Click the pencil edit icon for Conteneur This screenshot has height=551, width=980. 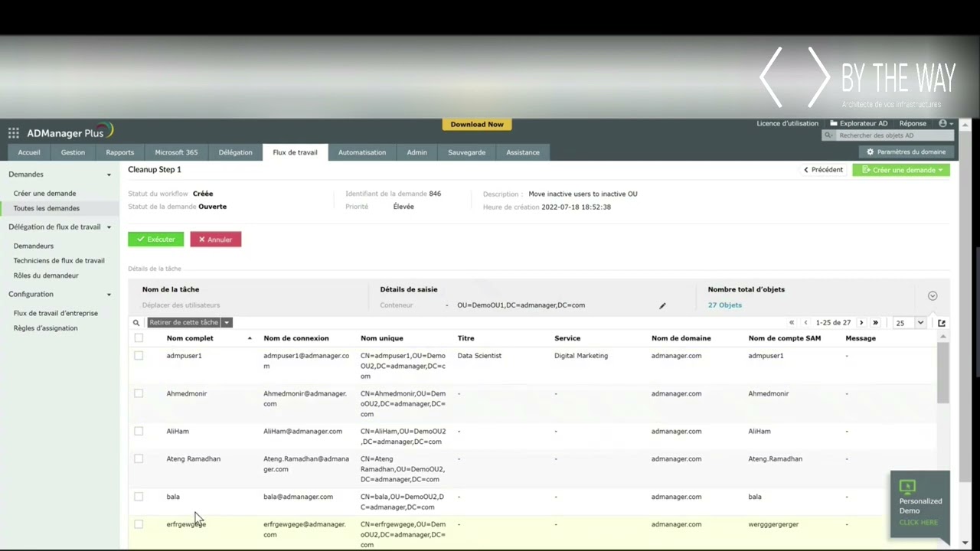click(x=662, y=305)
